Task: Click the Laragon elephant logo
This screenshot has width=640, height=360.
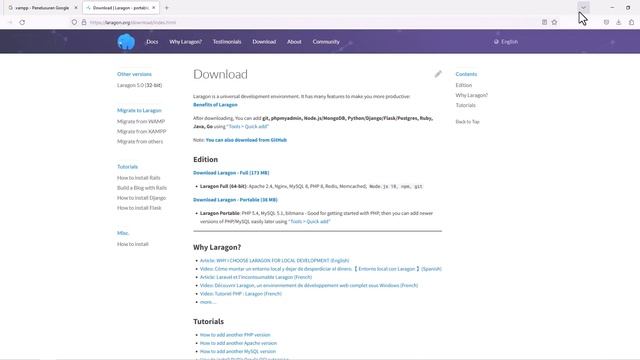Action: 126,42
